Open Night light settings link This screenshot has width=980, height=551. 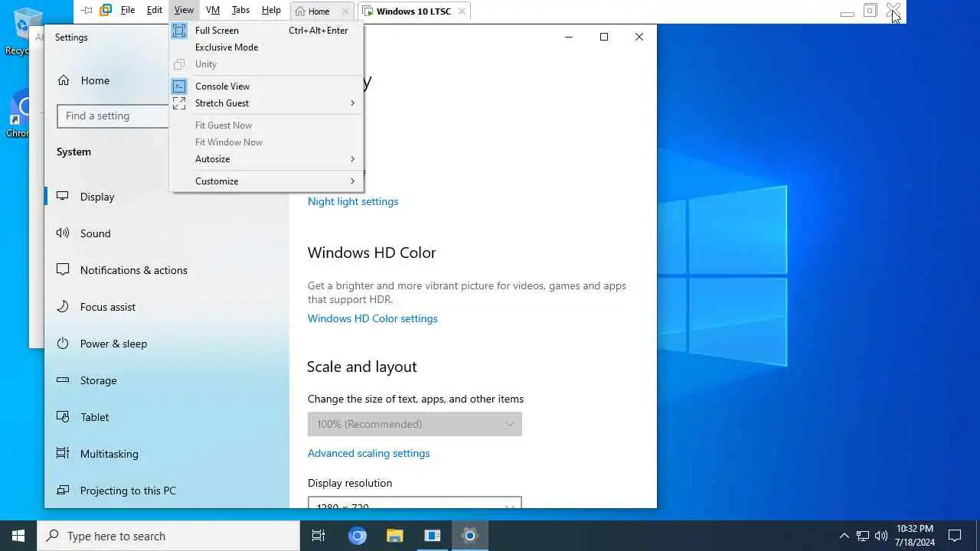pos(353,202)
